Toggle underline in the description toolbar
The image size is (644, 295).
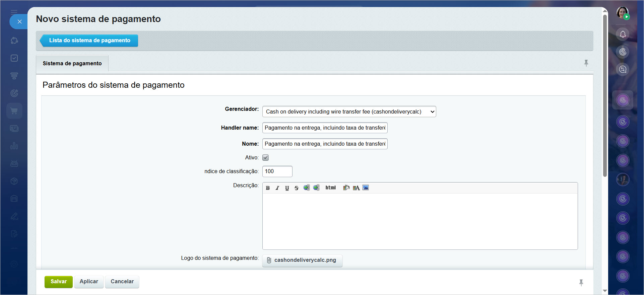click(287, 188)
